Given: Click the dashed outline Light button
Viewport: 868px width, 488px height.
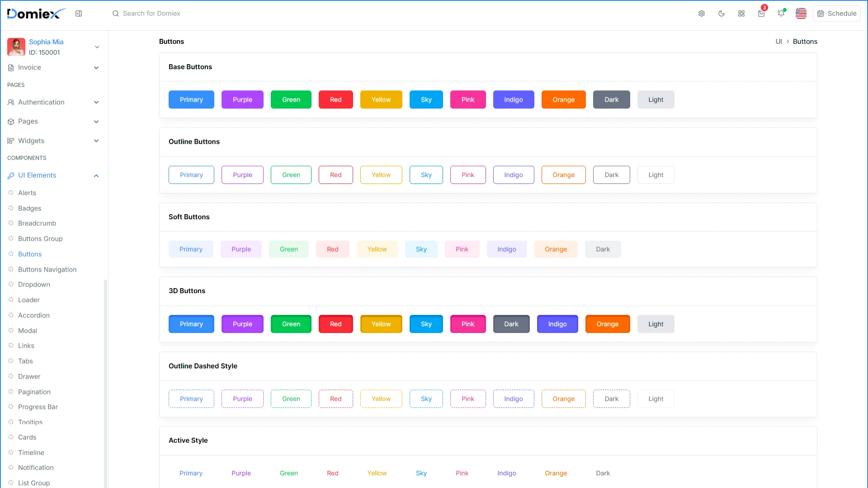Looking at the screenshot, I should [x=656, y=399].
